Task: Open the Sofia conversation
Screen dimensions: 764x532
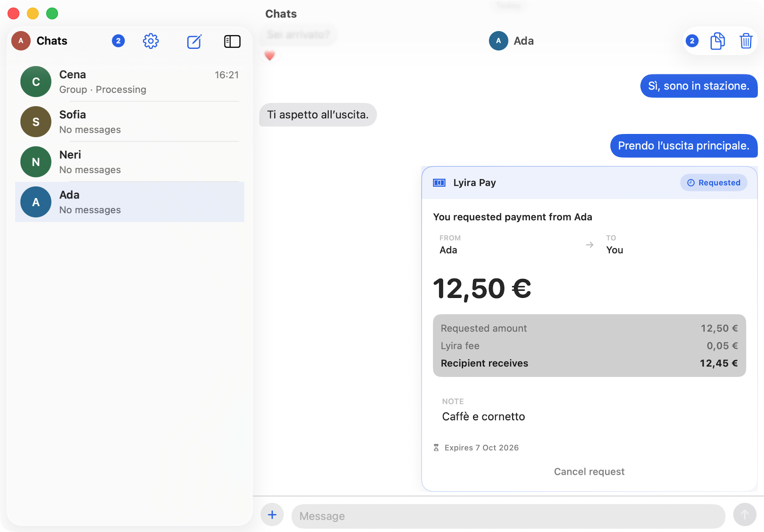Action: [129, 122]
